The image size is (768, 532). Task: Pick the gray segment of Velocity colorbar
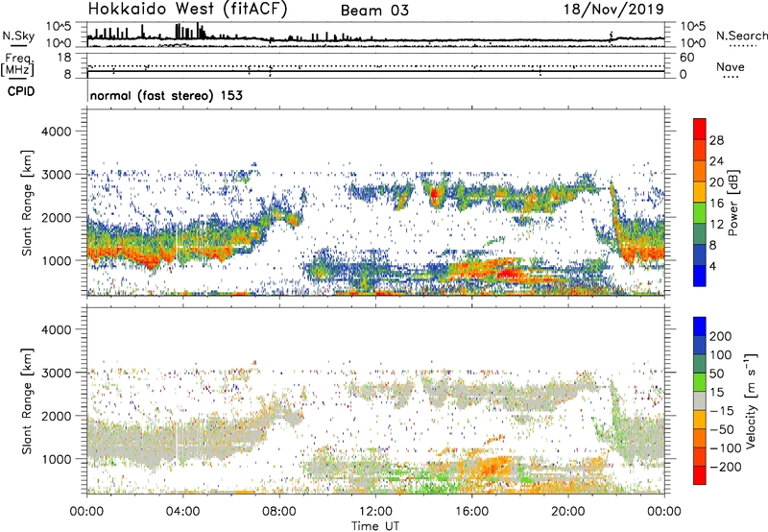[x=700, y=400]
